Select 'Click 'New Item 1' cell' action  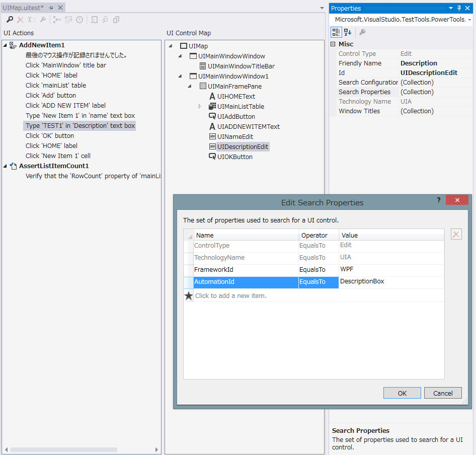pyautogui.click(x=58, y=156)
